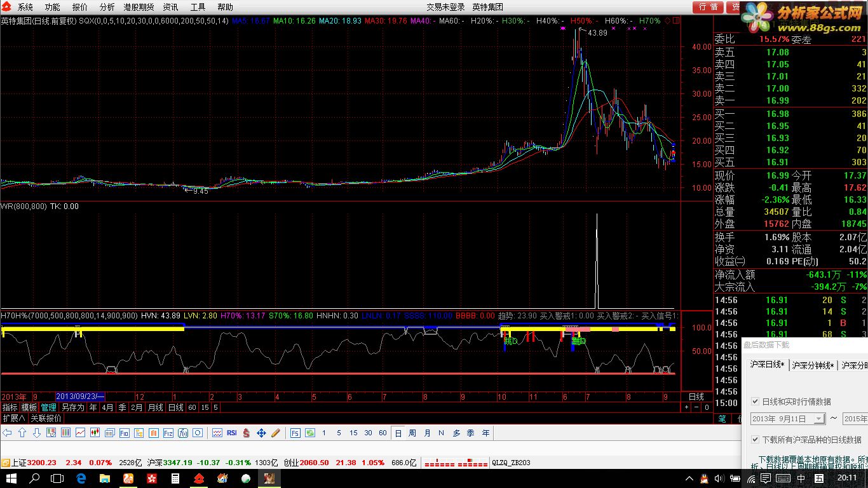Click 另存为 below chart
The width and height of the screenshot is (868, 488).
click(73, 407)
